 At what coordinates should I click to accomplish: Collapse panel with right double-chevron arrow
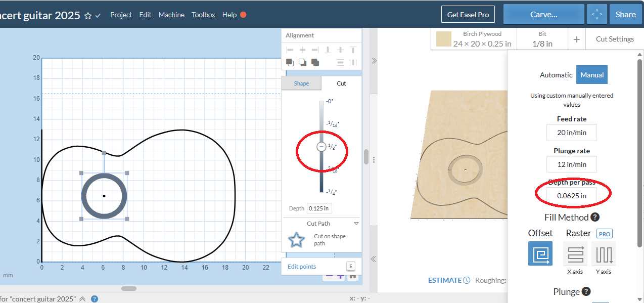click(374, 60)
